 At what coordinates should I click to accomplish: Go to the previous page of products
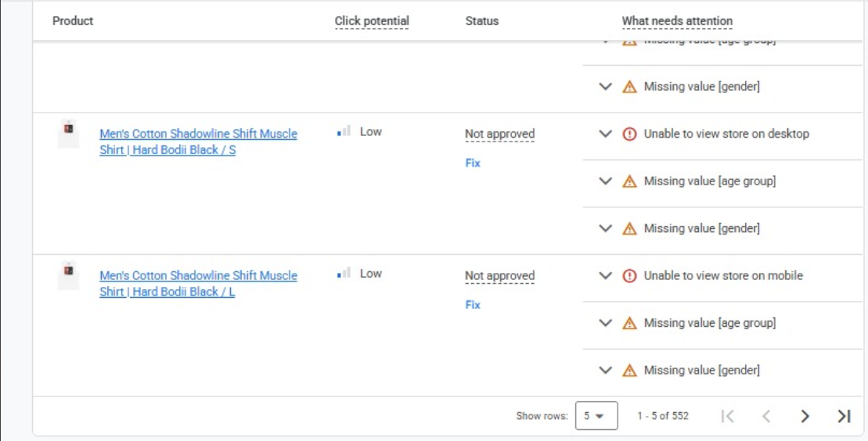tap(766, 416)
